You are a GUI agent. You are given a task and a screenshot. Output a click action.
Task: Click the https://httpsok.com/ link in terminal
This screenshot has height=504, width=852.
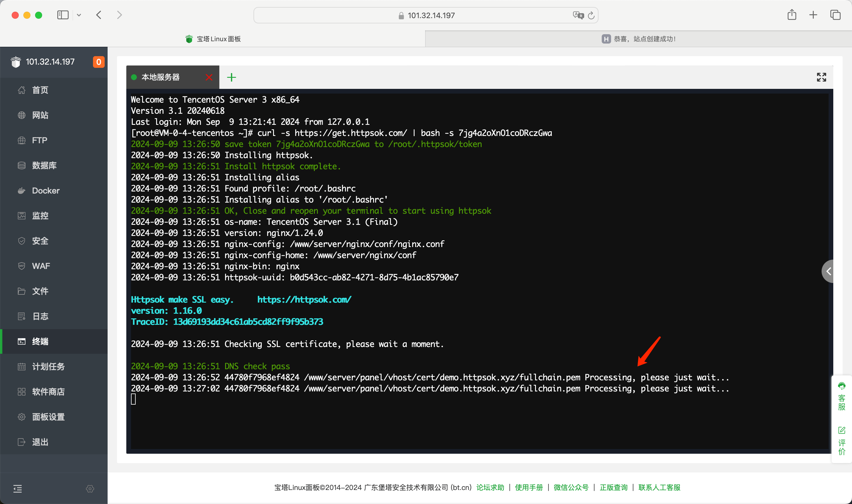click(x=304, y=300)
